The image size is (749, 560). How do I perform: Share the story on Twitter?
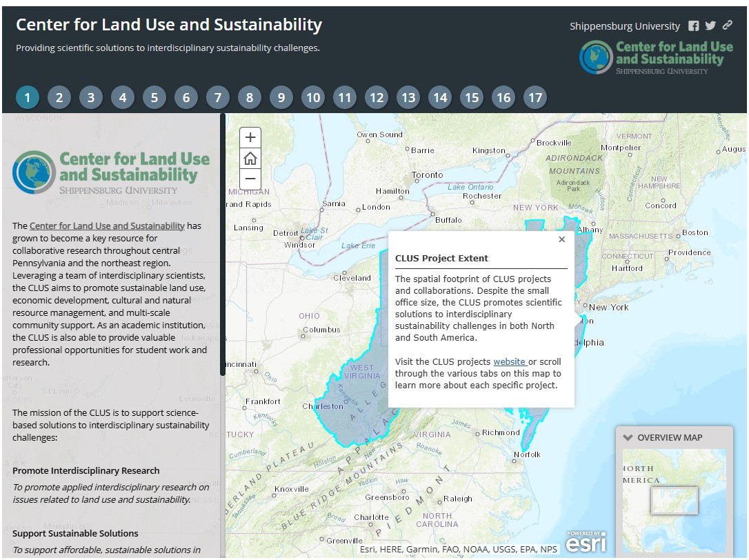[710, 26]
